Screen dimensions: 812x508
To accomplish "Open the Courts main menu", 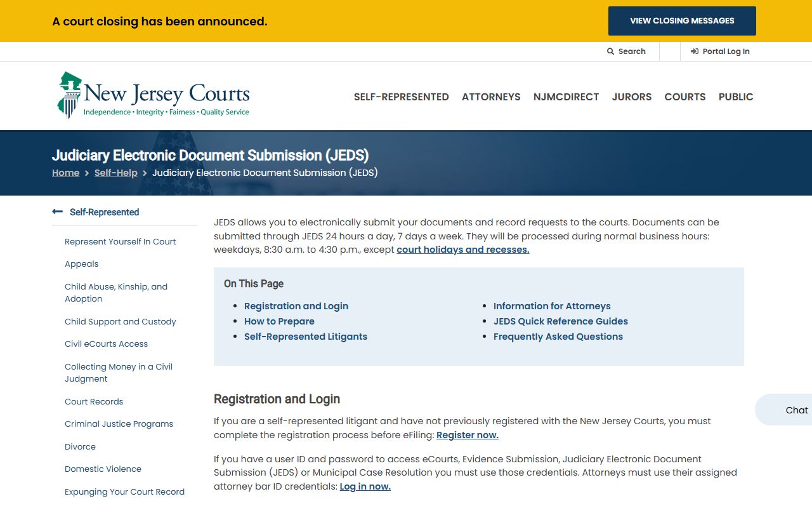I will [685, 97].
